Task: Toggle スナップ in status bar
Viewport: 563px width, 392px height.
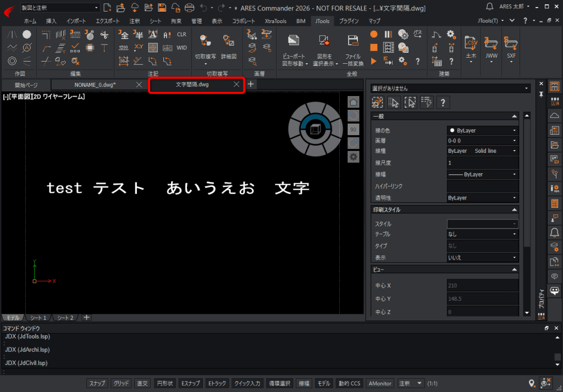Action: click(97, 383)
